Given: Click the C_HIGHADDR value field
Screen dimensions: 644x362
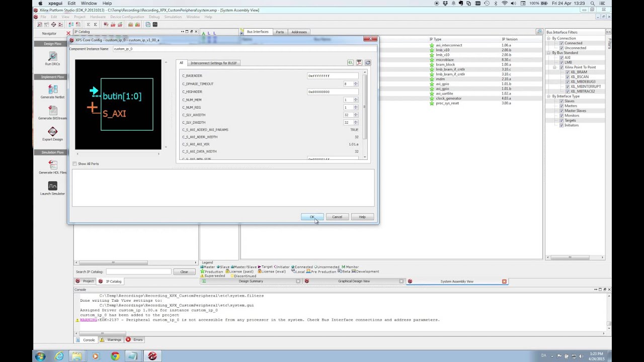Looking at the screenshot, I should tap(333, 92).
